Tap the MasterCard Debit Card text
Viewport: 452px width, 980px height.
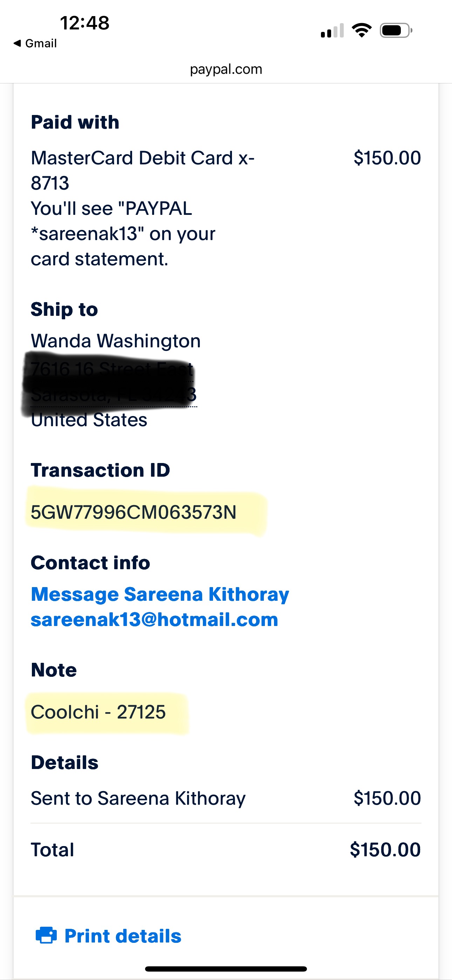(143, 158)
